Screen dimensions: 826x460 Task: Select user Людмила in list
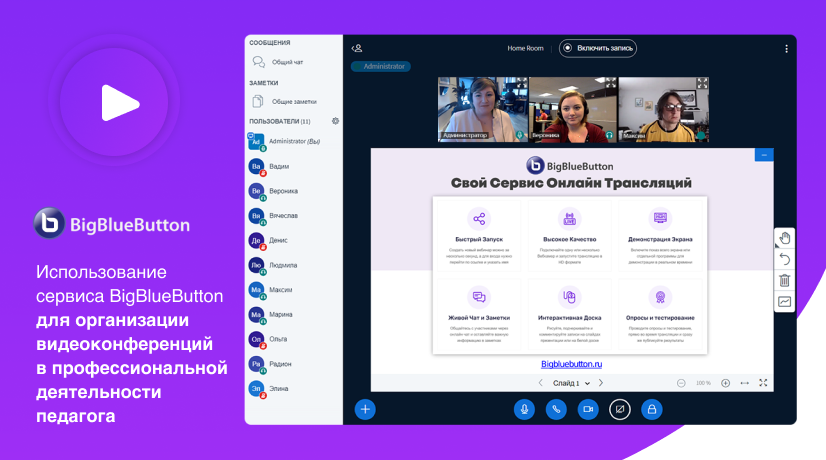tap(293, 266)
